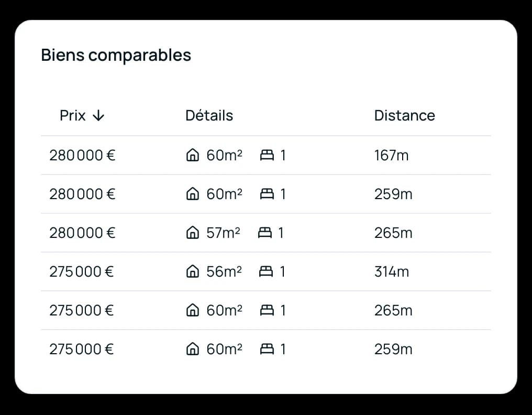Select the first 259m distance value
The height and width of the screenshot is (415, 532).
click(x=393, y=194)
